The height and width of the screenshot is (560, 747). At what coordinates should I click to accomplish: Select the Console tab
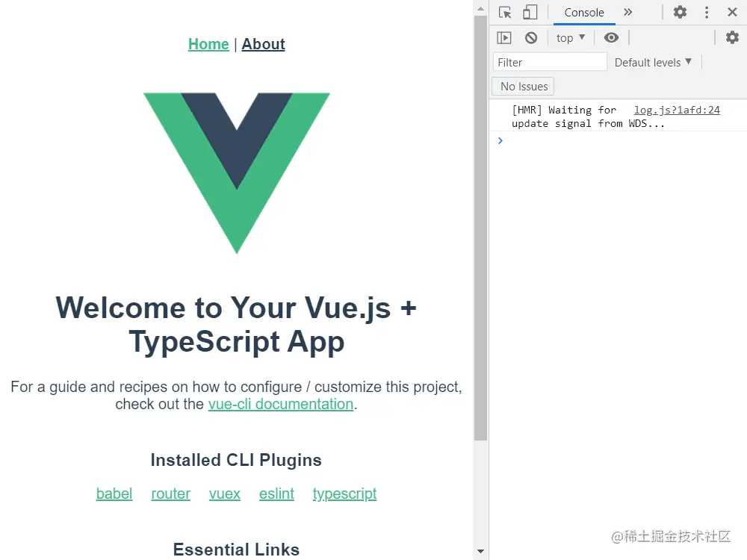584,13
